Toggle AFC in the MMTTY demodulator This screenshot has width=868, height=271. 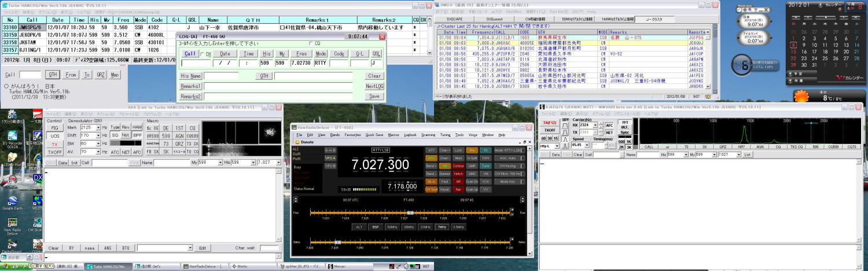click(137, 152)
